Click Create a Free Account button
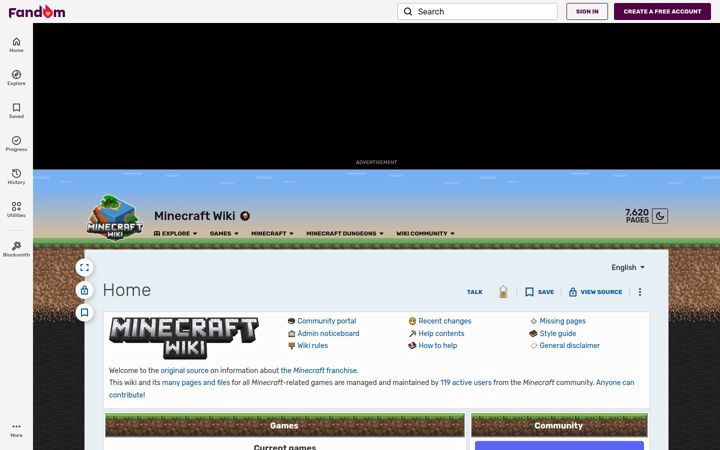Screen dimensions: 720x450 click(x=662, y=11)
